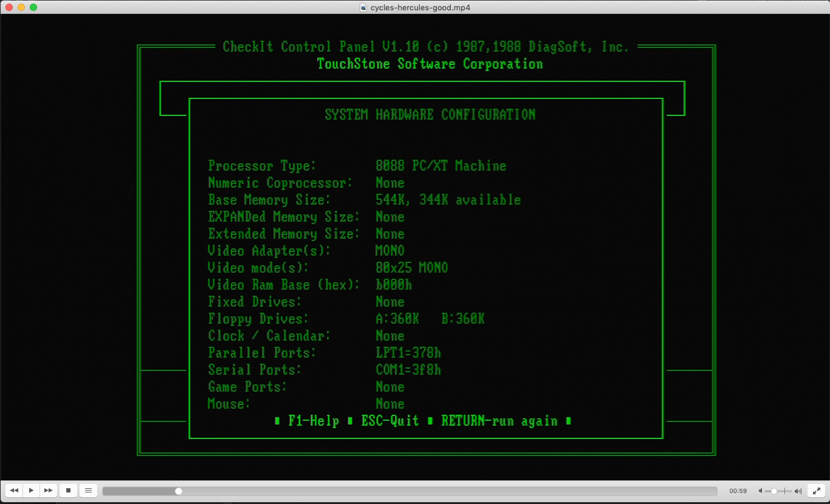Click the None value for Clock / Calendar

click(x=390, y=336)
